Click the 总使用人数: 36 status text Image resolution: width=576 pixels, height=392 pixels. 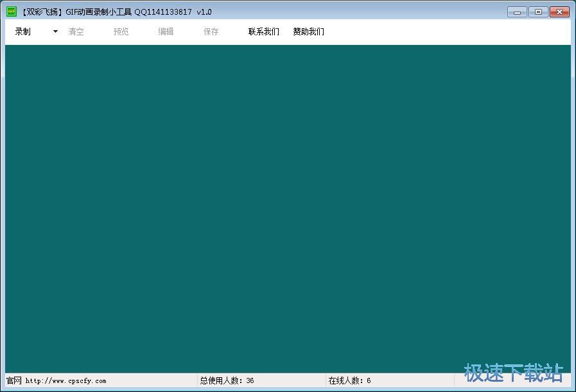pyautogui.click(x=227, y=380)
